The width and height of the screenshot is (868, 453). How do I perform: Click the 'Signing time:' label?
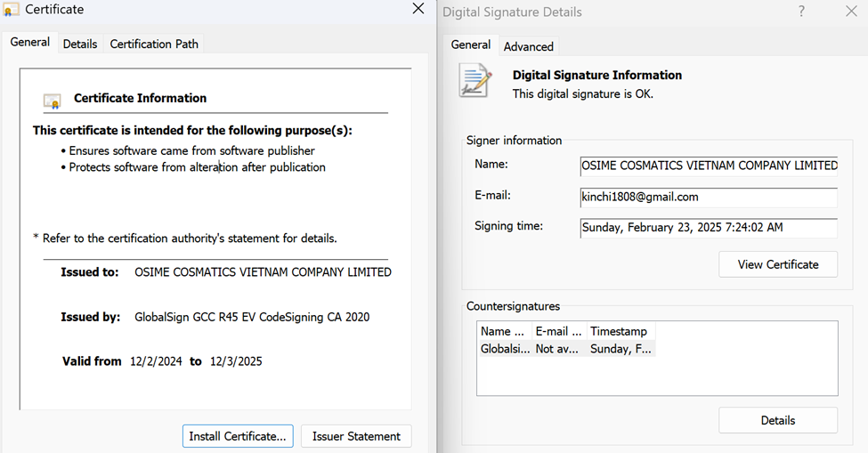[x=508, y=226]
